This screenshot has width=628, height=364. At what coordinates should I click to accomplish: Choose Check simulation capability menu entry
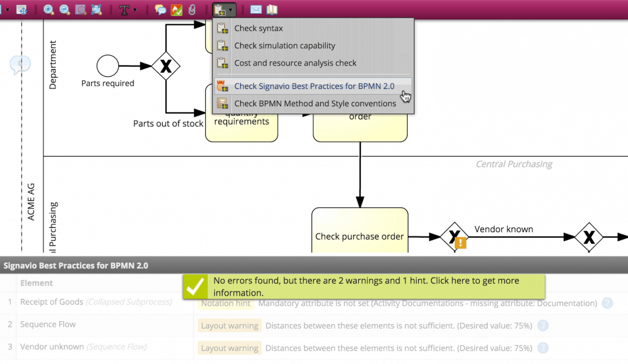click(313, 45)
